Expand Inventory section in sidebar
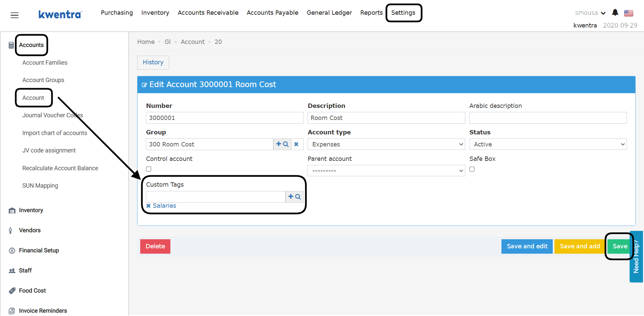 [x=31, y=210]
